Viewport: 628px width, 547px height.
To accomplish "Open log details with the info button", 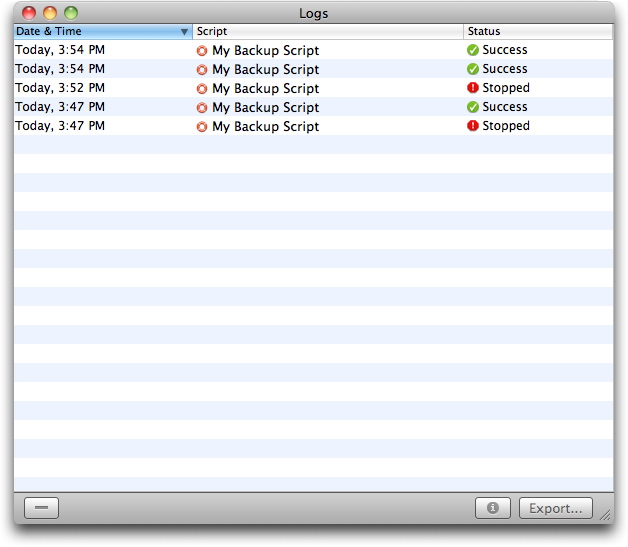I will click(x=493, y=508).
